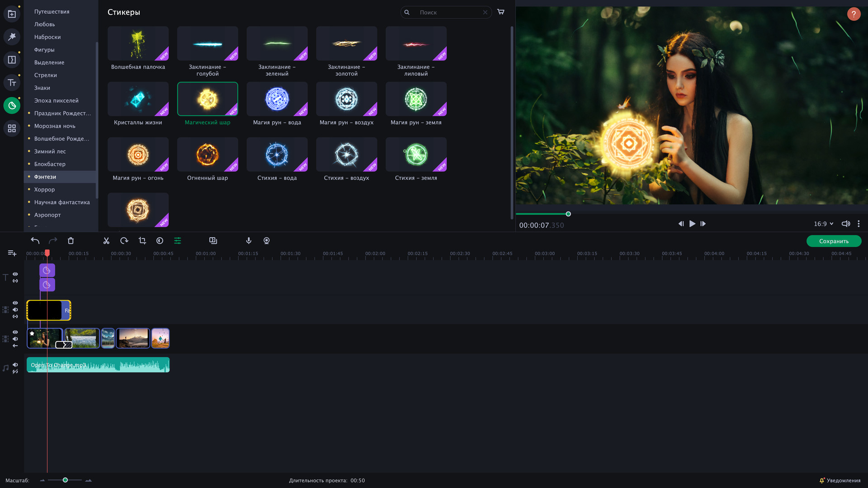Screen dimensions: 868x488
Task: Click the scissors split tool
Action: [106, 241]
